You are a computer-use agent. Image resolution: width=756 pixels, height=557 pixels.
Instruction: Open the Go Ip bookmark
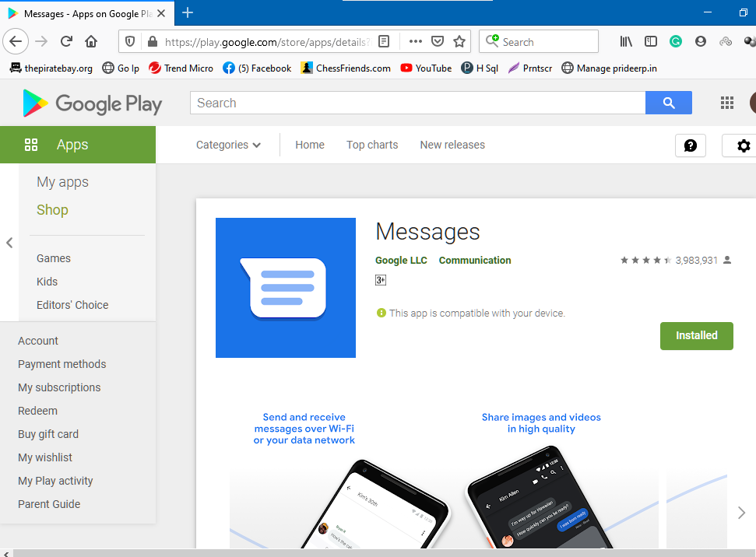pos(121,68)
